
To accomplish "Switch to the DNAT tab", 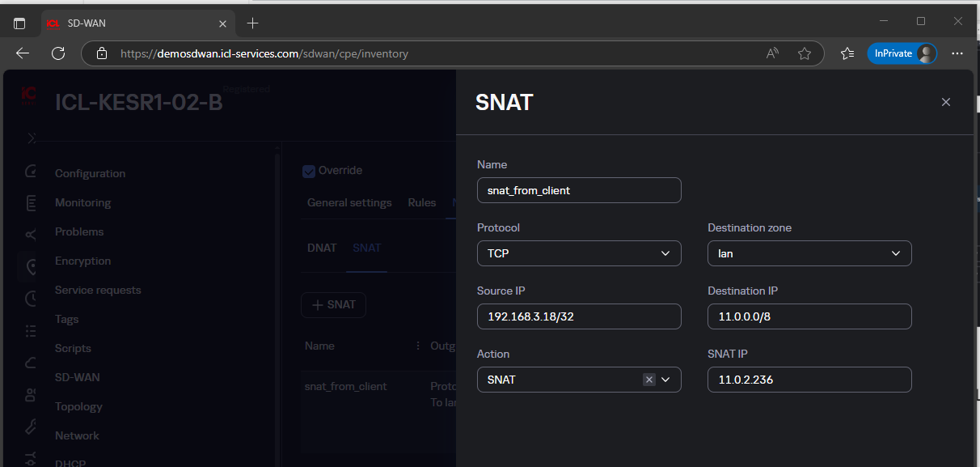I will click(x=322, y=248).
